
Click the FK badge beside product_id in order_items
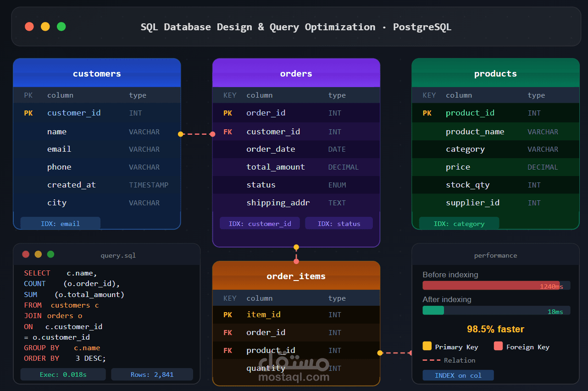tap(228, 351)
